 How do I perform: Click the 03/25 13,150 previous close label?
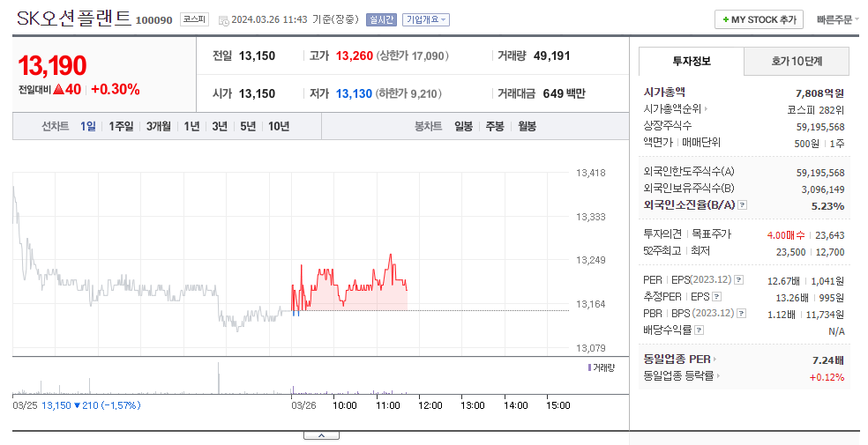tap(77, 405)
